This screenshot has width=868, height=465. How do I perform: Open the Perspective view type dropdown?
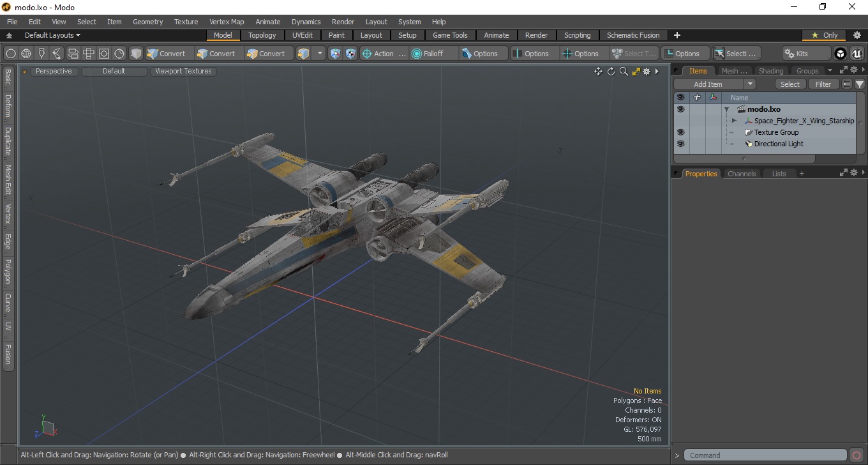coord(54,72)
